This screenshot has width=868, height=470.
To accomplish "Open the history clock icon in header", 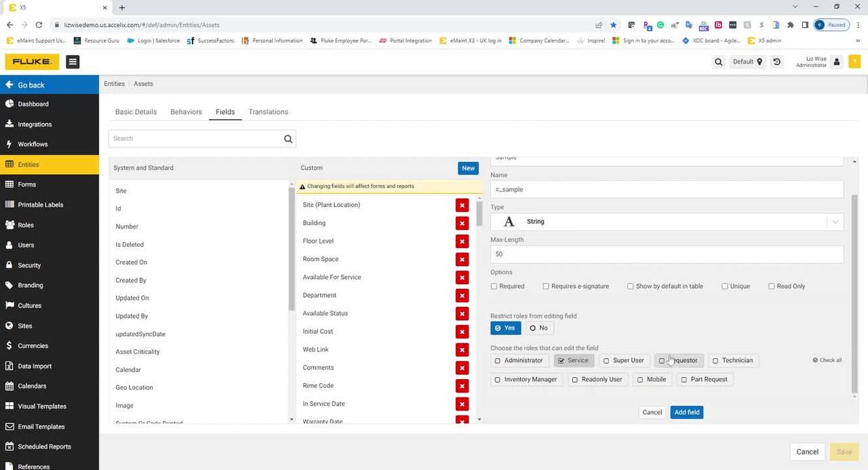I will (x=777, y=62).
